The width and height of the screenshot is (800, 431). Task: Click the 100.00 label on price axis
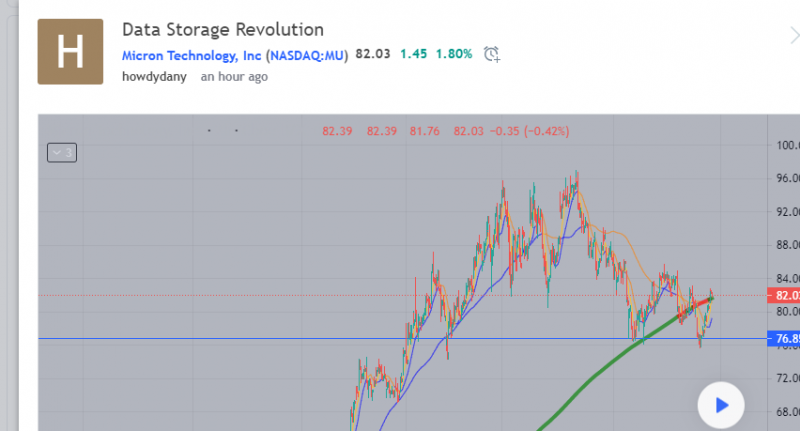pos(786,146)
